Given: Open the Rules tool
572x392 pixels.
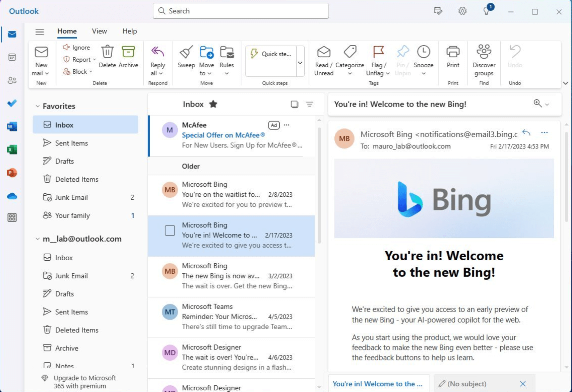Looking at the screenshot, I should 227,60.
